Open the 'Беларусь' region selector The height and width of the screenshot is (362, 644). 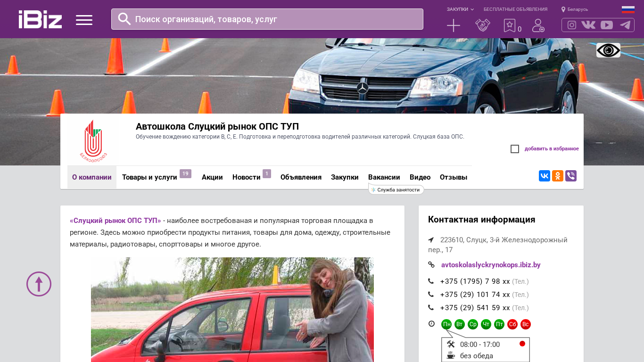pyautogui.click(x=575, y=9)
